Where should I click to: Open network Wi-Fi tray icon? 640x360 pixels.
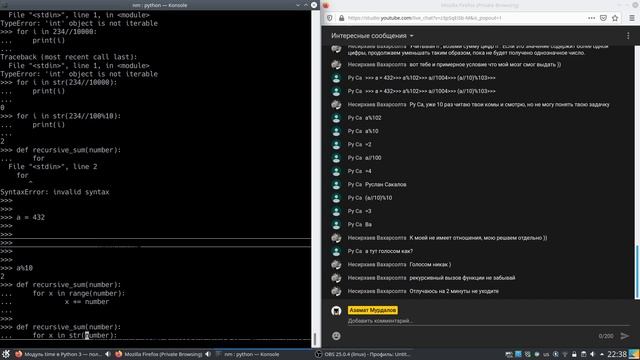click(x=565, y=354)
